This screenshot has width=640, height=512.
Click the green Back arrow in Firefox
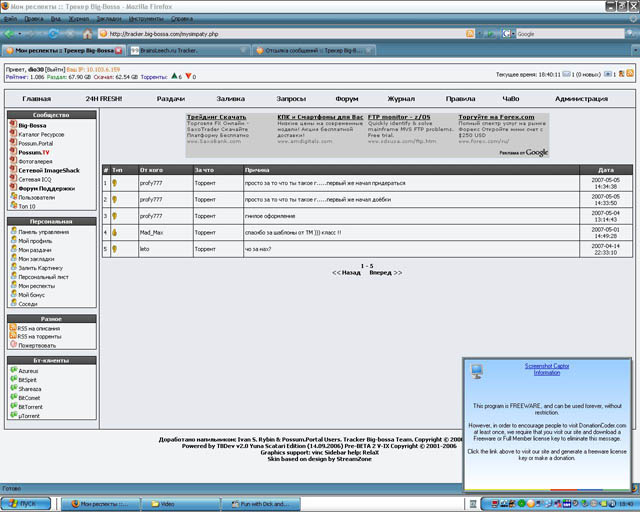[9, 34]
